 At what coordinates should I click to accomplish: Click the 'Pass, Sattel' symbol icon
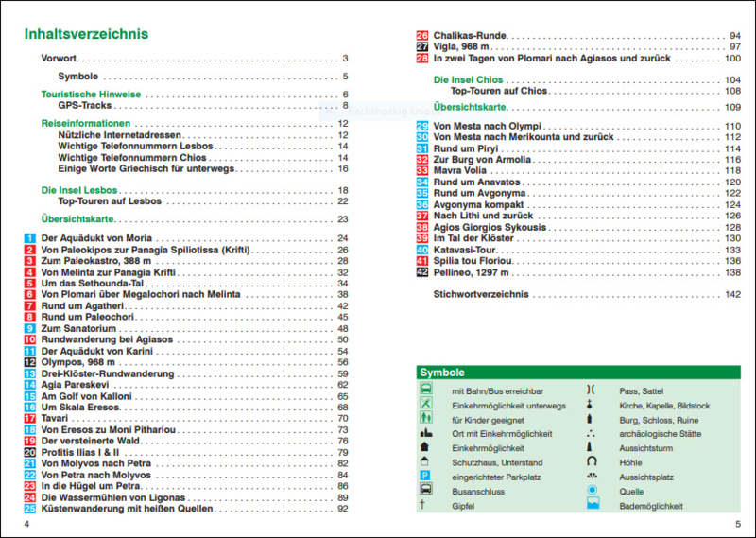click(591, 390)
